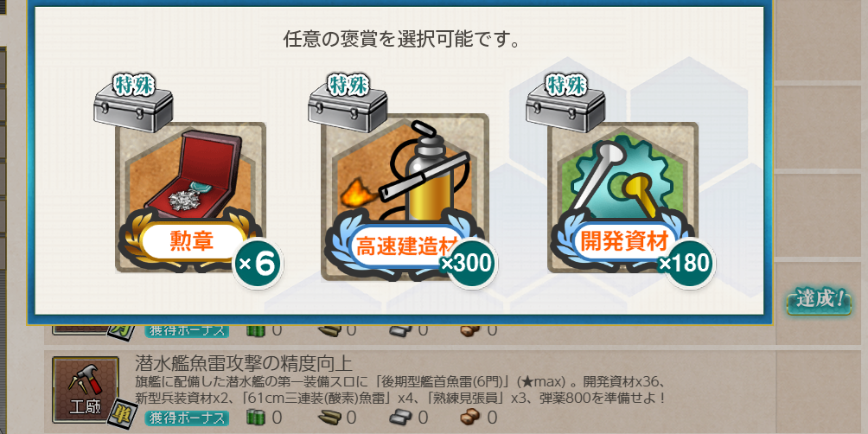Click the ammo icon in the bottom quest row
The image size is (868, 434).
click(330, 417)
